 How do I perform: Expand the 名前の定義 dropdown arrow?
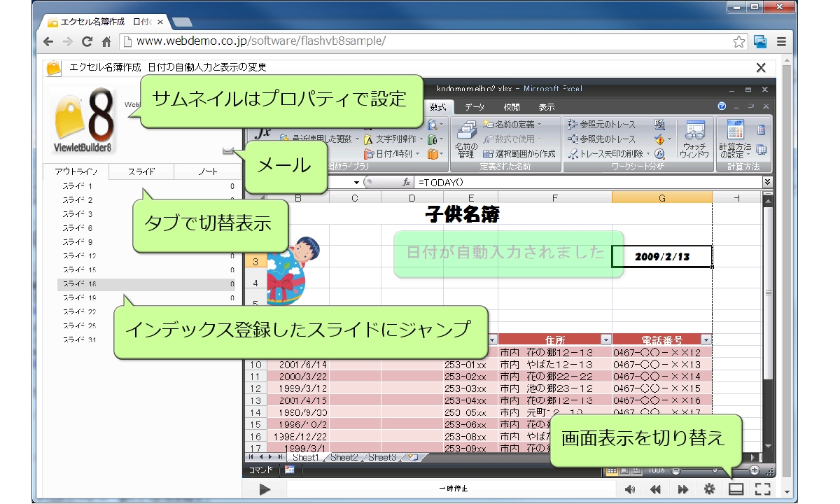[538, 124]
